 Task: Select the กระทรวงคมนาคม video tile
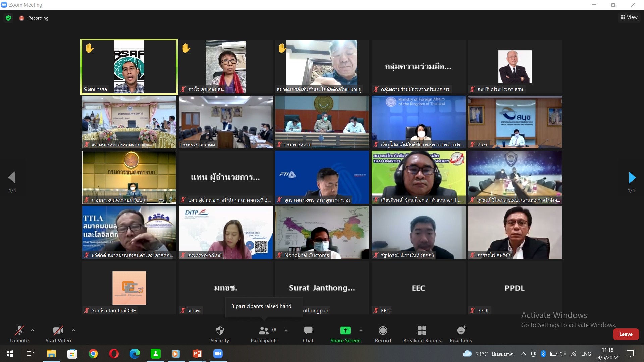225,122
